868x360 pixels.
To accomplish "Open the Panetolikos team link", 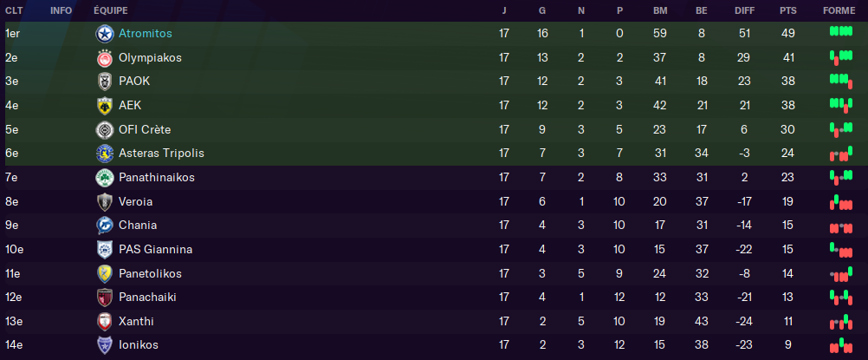I will (x=150, y=273).
